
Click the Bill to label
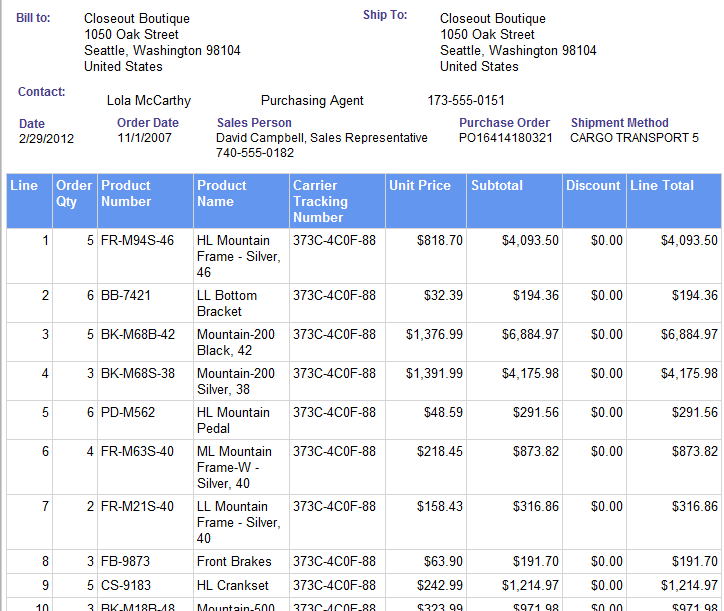coord(33,18)
